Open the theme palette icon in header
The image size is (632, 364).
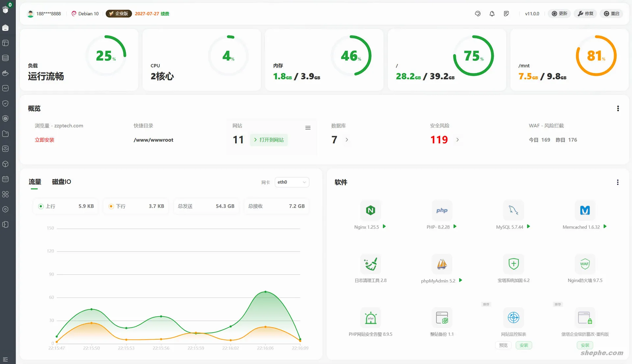click(x=478, y=13)
